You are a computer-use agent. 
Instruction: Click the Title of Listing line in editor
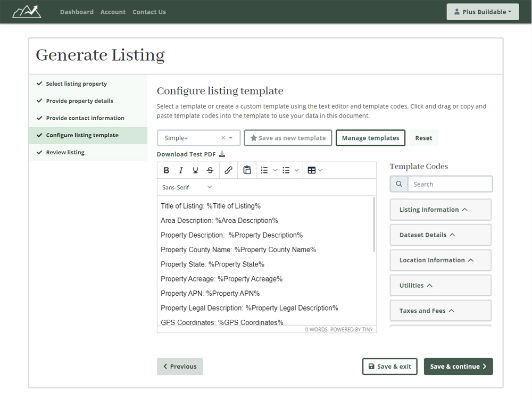(211, 206)
